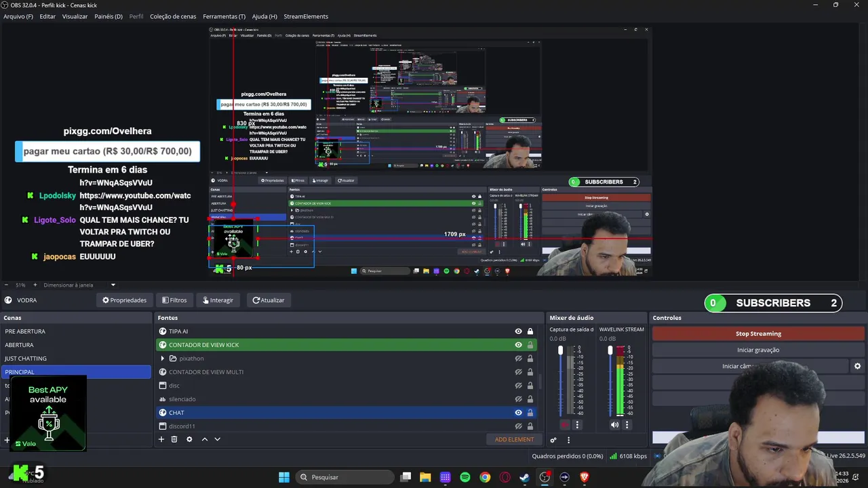Show the silenciado text source
868x488 pixels.
[518, 399]
